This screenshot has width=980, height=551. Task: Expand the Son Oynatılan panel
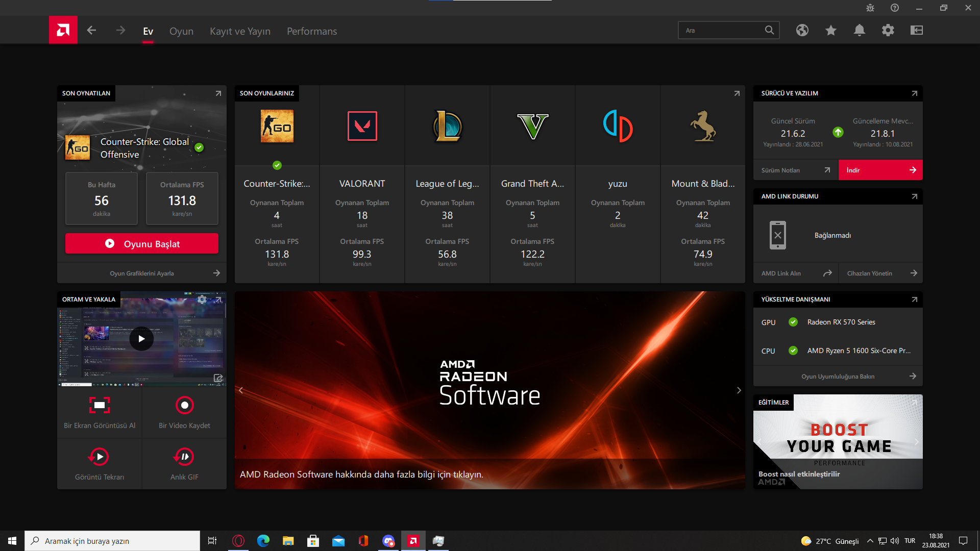(218, 93)
